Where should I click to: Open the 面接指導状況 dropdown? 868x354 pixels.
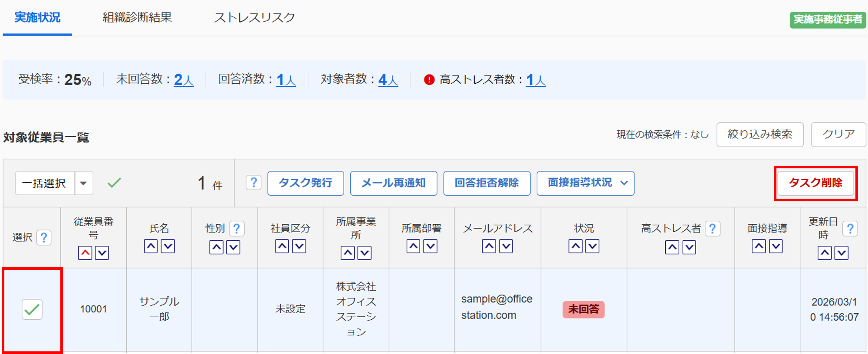click(585, 183)
